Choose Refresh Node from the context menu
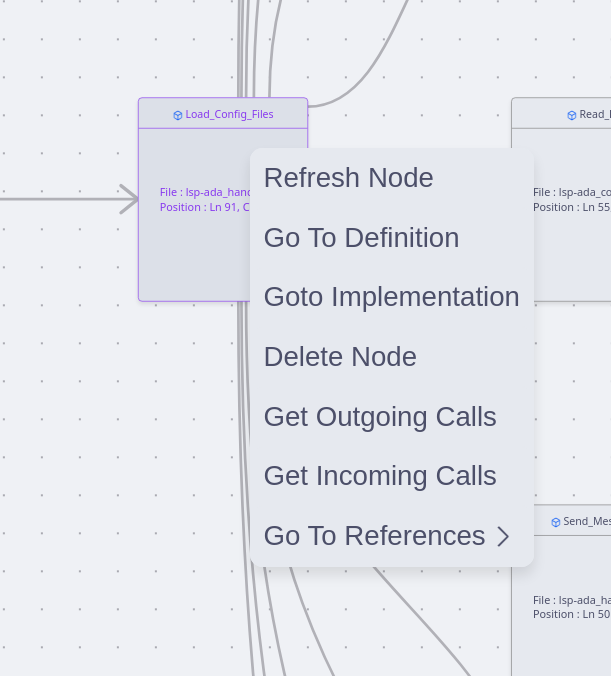Image resolution: width=611 pixels, height=676 pixels. (x=348, y=178)
